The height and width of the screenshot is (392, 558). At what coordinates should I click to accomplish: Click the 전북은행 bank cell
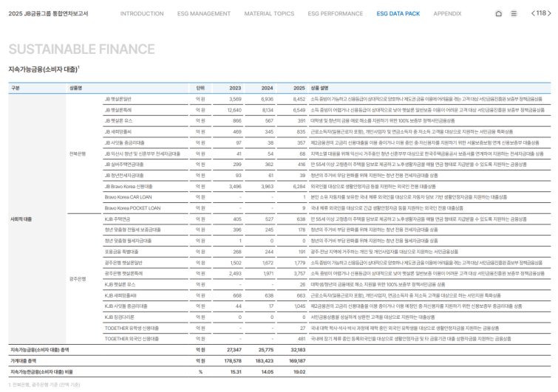pyautogui.click(x=78, y=154)
